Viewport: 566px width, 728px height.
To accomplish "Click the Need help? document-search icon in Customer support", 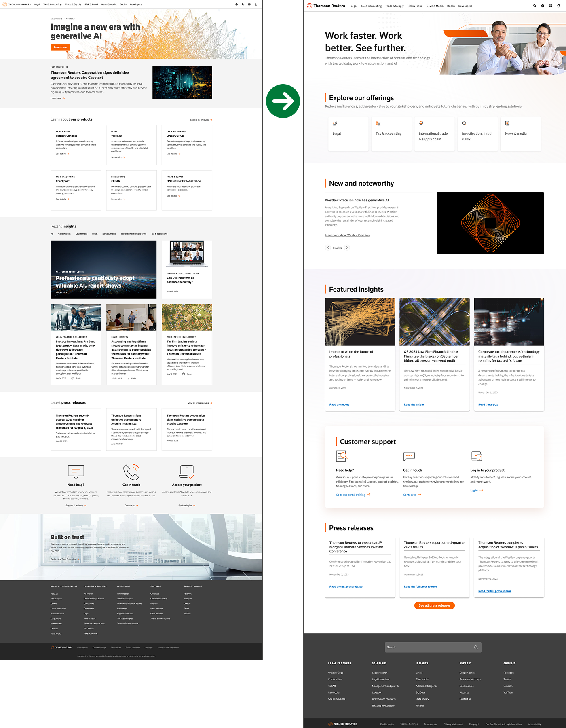I will (342, 456).
